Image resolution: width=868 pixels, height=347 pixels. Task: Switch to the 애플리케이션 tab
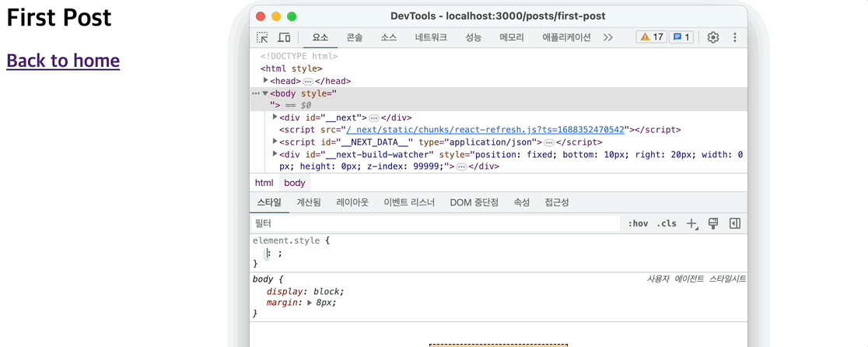(x=566, y=37)
